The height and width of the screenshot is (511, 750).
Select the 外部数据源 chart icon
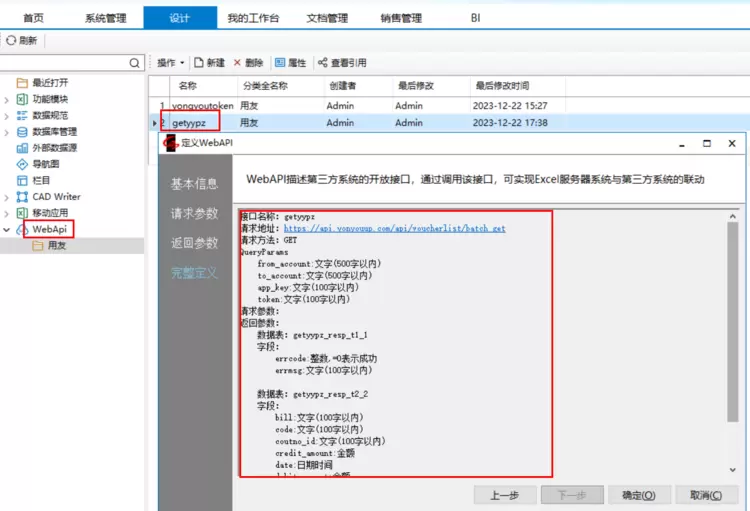tap(23, 147)
